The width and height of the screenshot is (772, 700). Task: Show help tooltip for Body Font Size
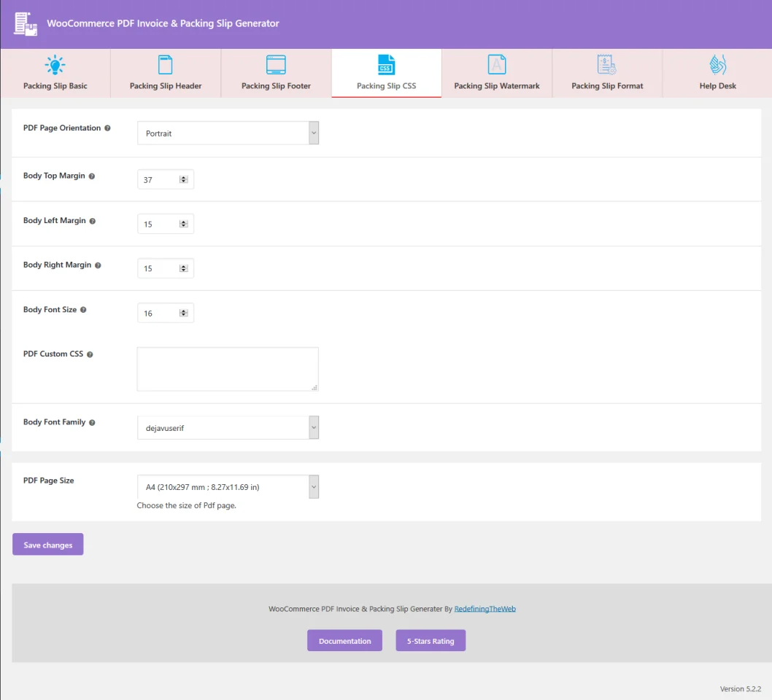pyautogui.click(x=83, y=310)
